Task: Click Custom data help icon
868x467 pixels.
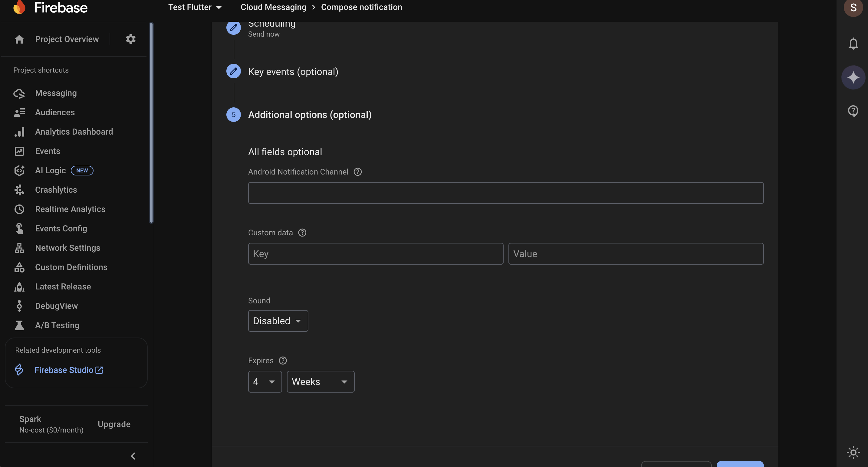Action: pos(302,233)
